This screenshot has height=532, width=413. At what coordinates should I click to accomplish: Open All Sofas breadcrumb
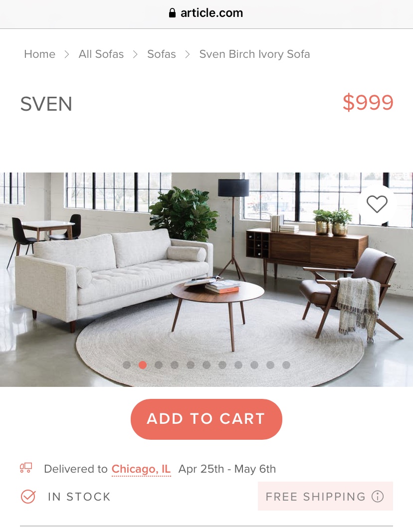pyautogui.click(x=101, y=54)
